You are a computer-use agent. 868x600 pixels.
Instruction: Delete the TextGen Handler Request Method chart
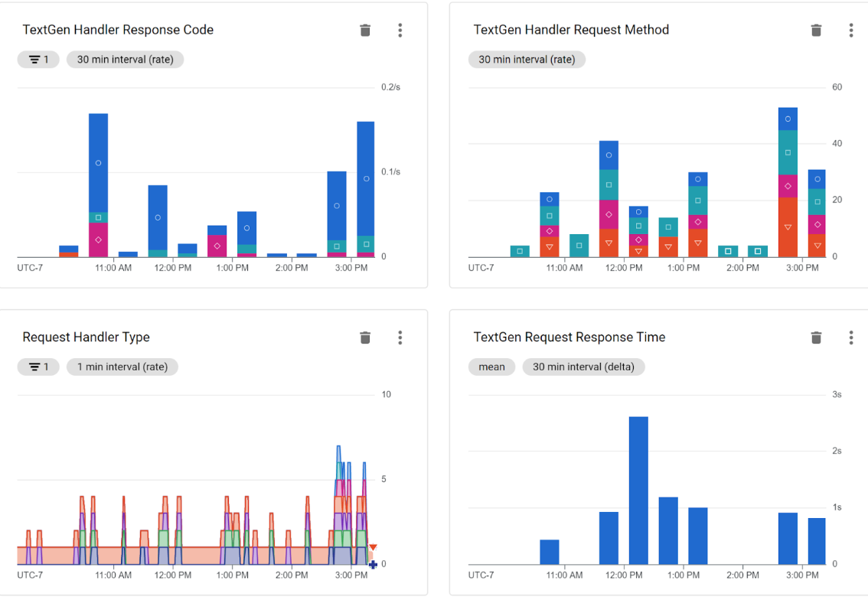[816, 31]
